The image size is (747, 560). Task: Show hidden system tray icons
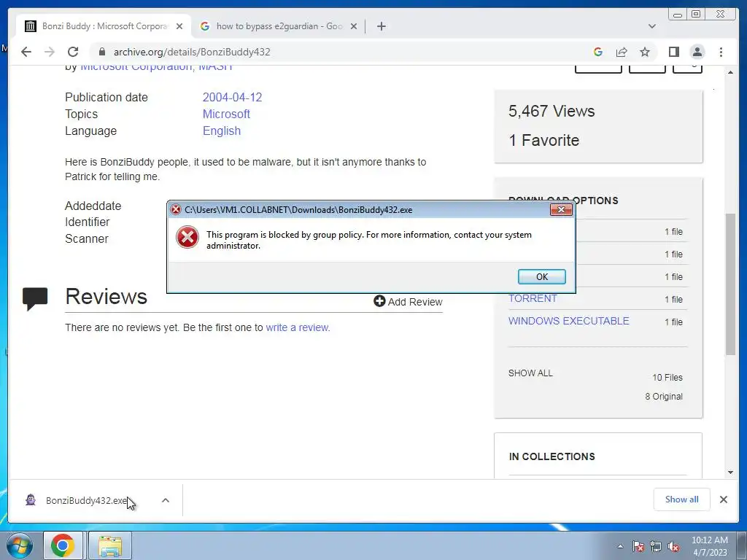[x=620, y=546]
